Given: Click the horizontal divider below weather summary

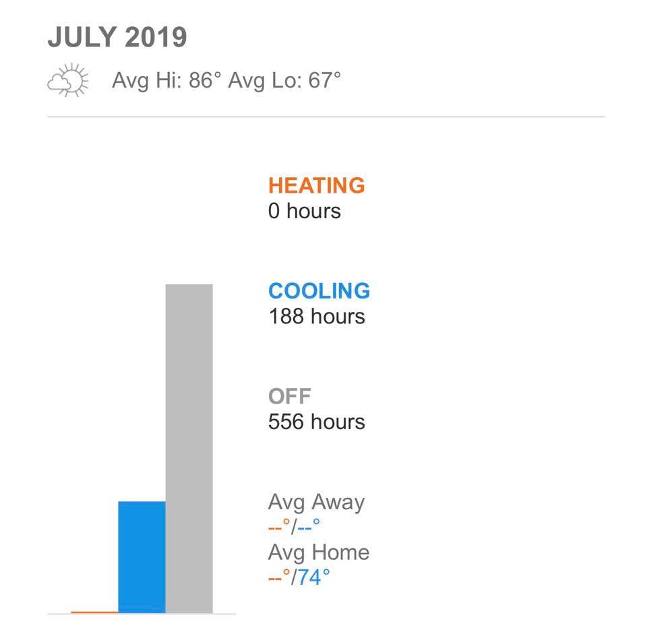Looking at the screenshot, I should 326,117.
